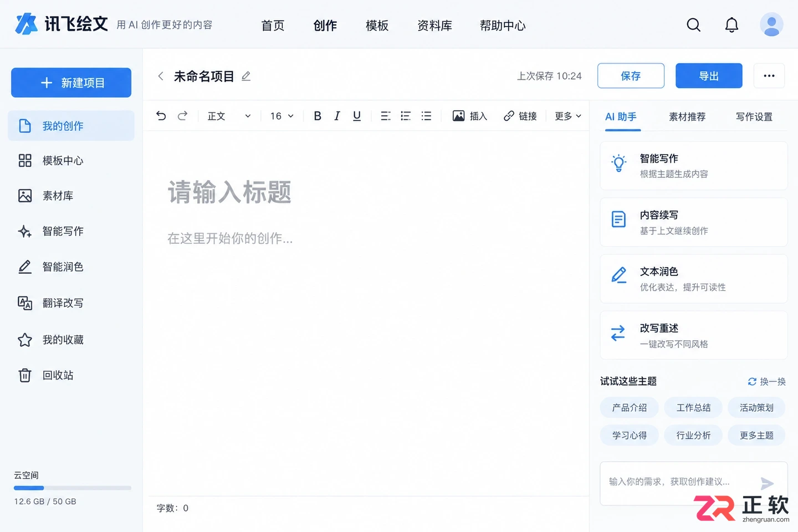The width and height of the screenshot is (798, 532).
Task: Open 翻译改写 in the sidebar
Action: coord(71,303)
